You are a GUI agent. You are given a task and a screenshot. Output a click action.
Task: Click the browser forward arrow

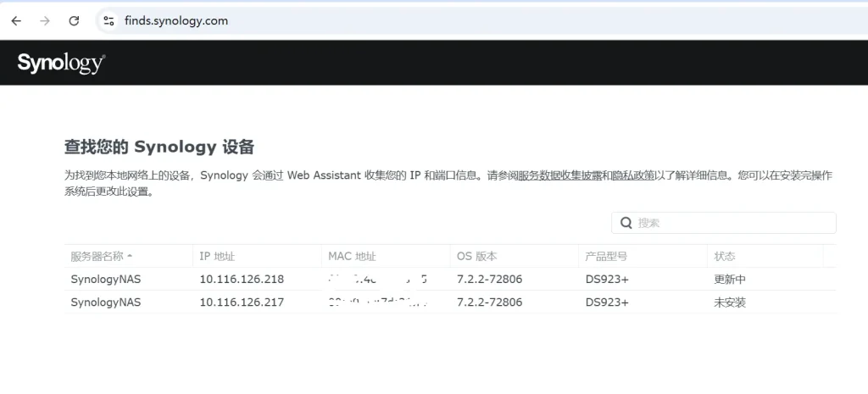(x=45, y=20)
